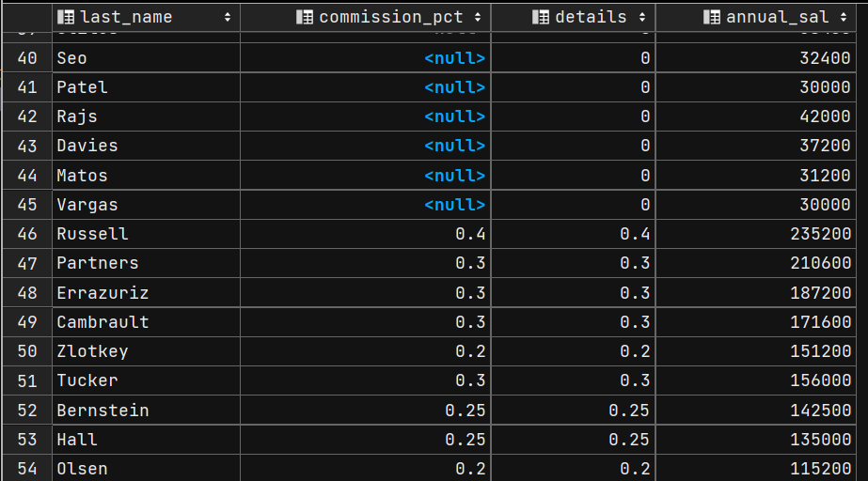
Task: Select row number 40
Action: 27,58
